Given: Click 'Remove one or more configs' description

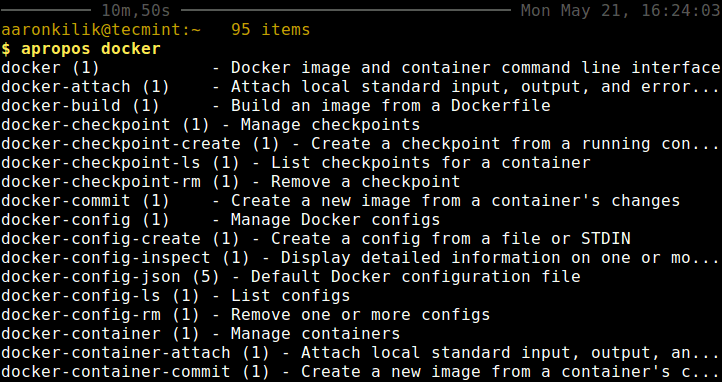Looking at the screenshot, I should [x=361, y=315].
